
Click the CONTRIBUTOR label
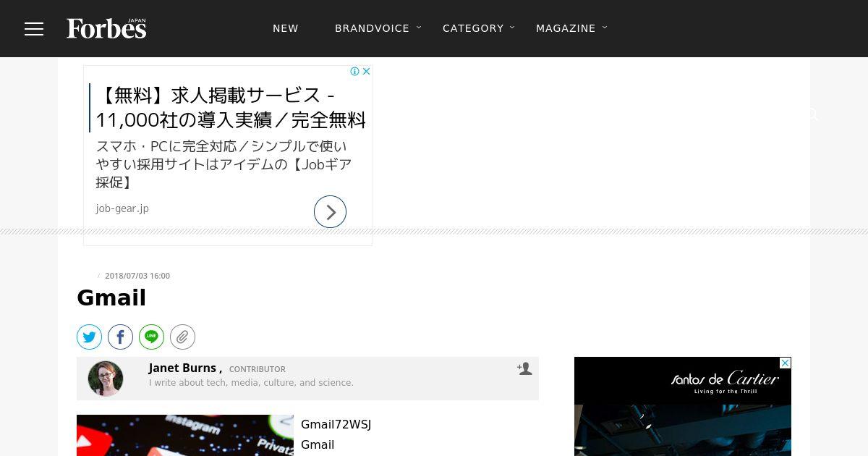pos(257,369)
